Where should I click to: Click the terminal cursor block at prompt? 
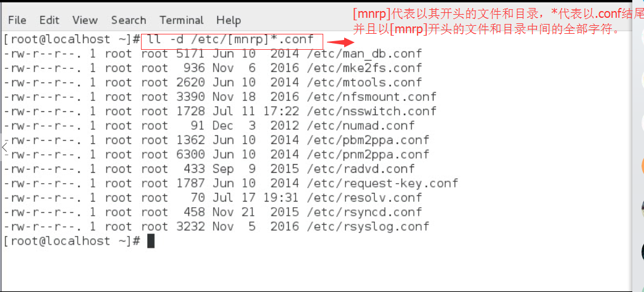[151, 241]
